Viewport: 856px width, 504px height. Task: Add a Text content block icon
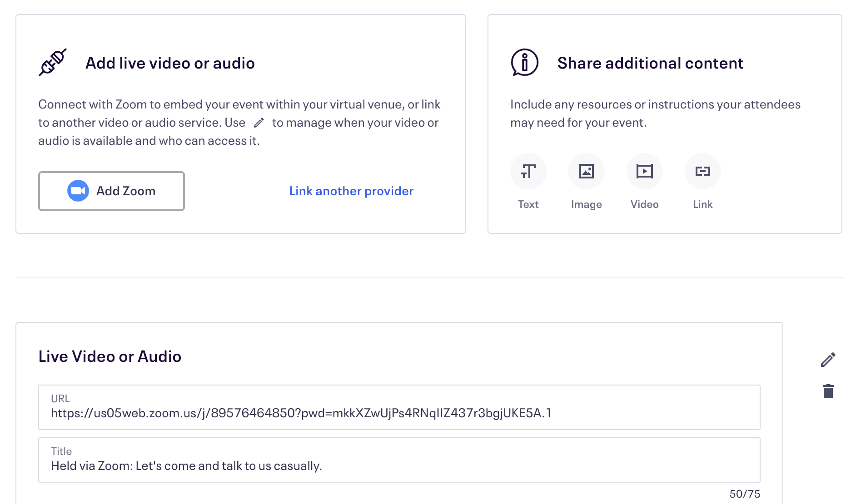point(528,171)
